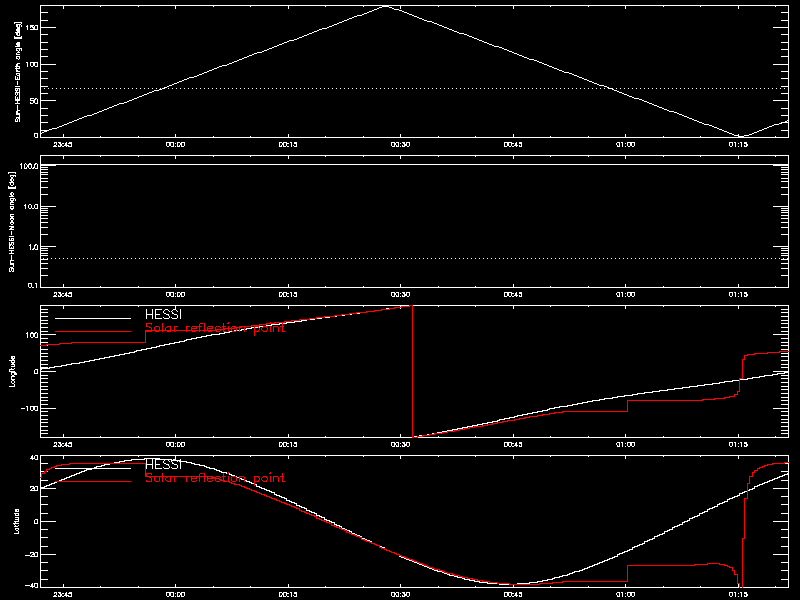800x600 pixels.
Task: Click the Longitude axis title
Action: (x=13, y=371)
